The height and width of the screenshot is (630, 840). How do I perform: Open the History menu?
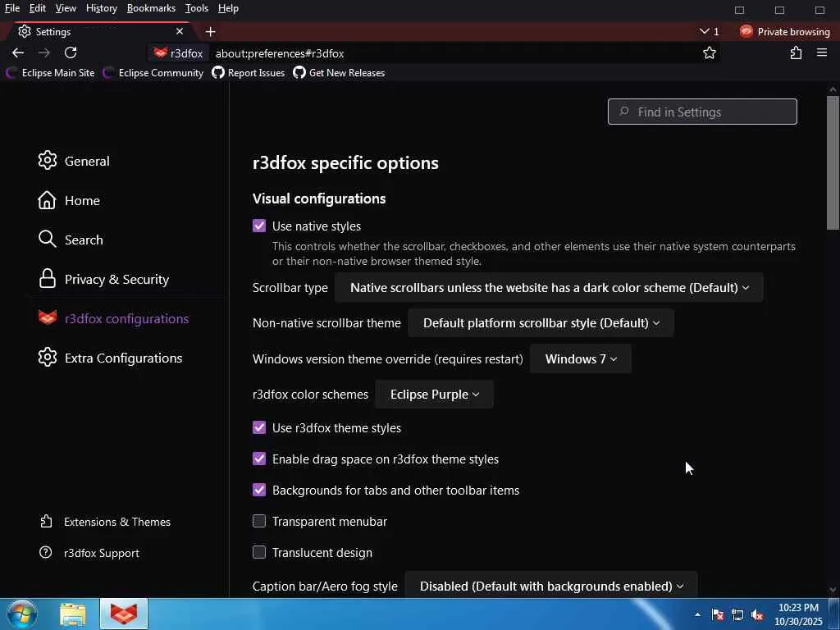click(x=102, y=8)
